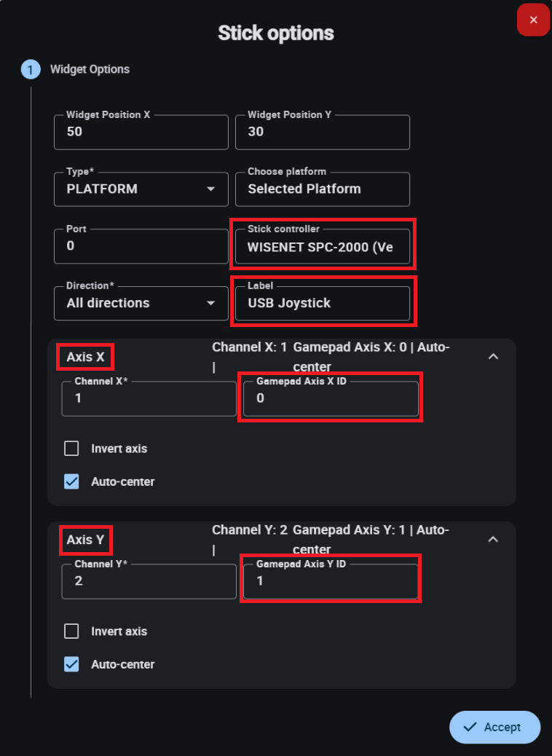Uncheck Auto-center for Axis X

coord(71,481)
